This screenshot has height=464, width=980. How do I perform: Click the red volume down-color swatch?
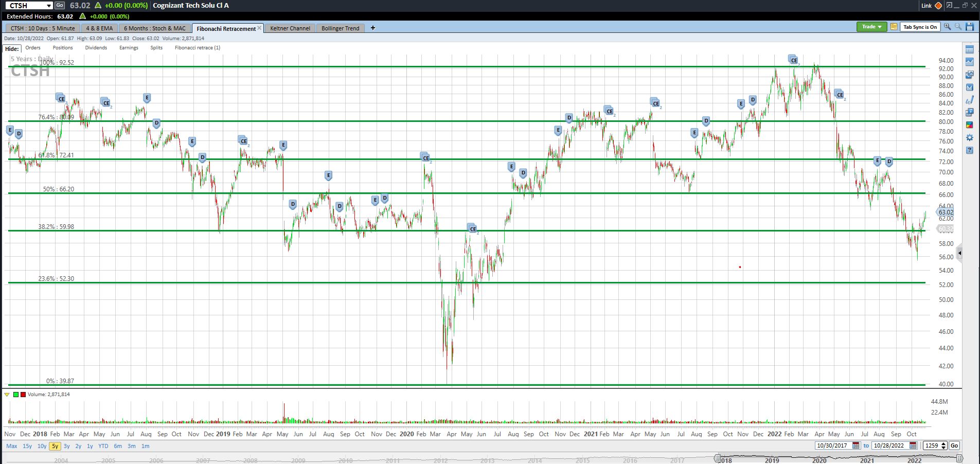(23, 395)
